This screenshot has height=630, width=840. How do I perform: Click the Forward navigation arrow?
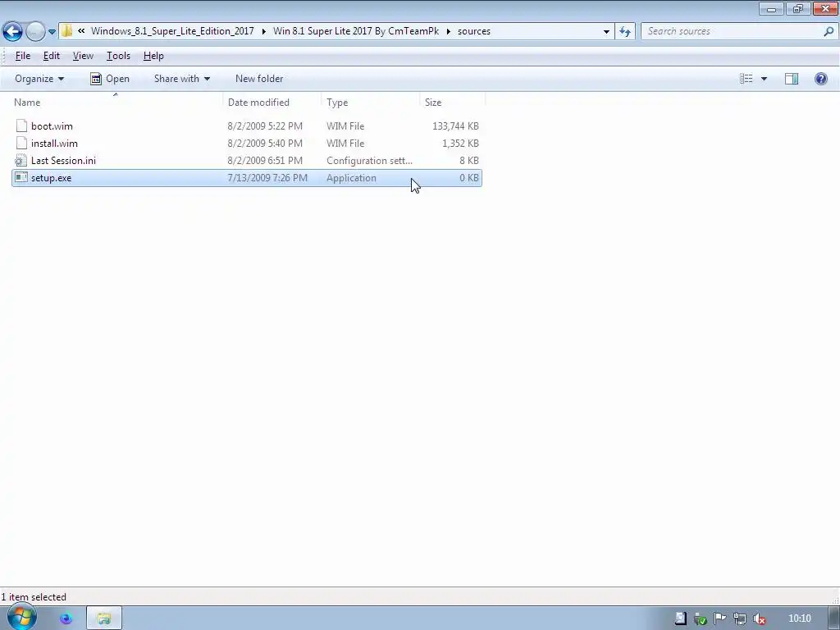click(x=35, y=31)
